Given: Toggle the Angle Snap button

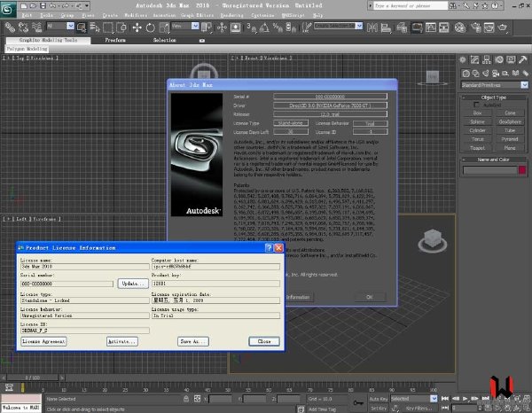Looking at the screenshot, I should 264,27.
